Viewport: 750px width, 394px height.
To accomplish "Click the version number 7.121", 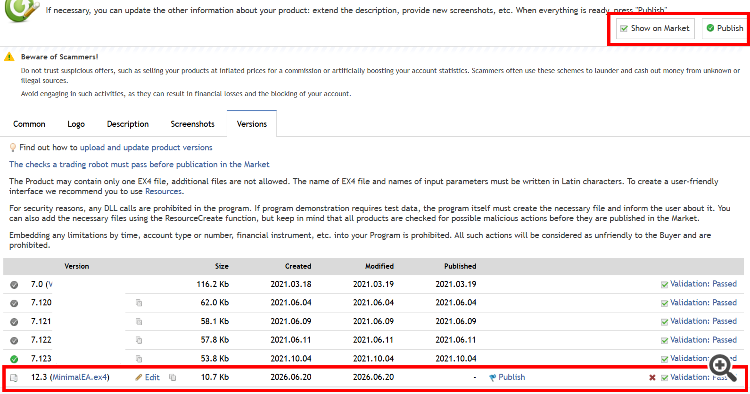I will (41, 321).
